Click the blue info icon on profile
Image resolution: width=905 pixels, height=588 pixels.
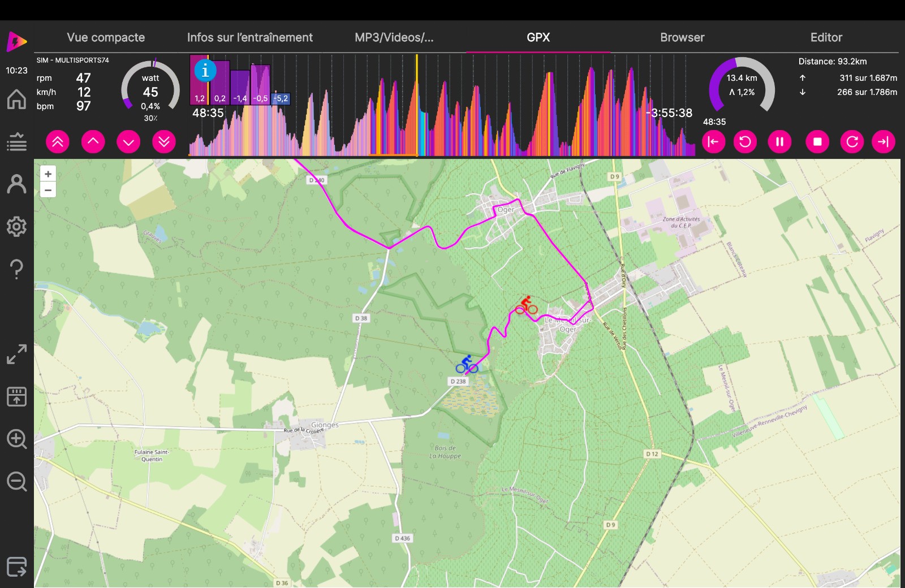(205, 71)
